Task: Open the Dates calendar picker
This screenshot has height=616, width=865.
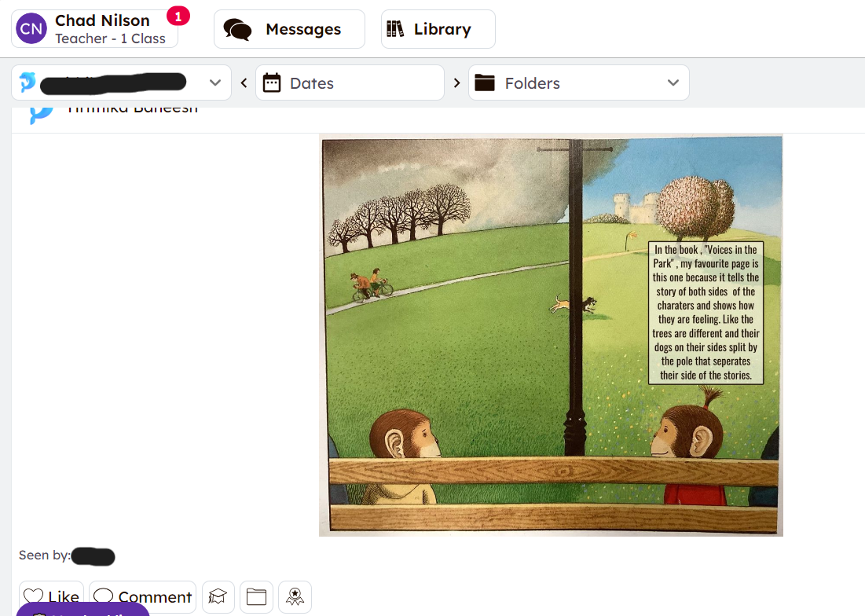Action: (350, 82)
